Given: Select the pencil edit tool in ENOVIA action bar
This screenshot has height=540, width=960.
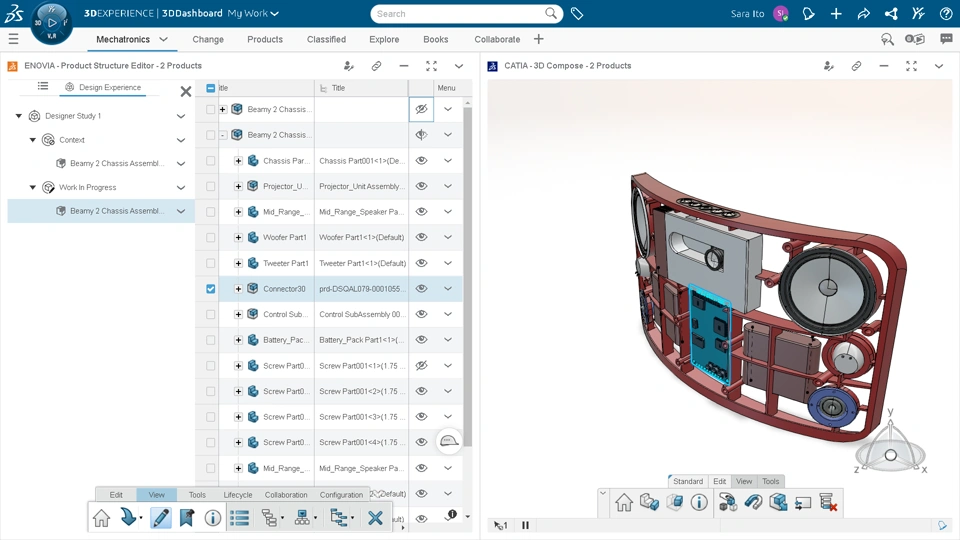Looking at the screenshot, I should tap(160, 518).
